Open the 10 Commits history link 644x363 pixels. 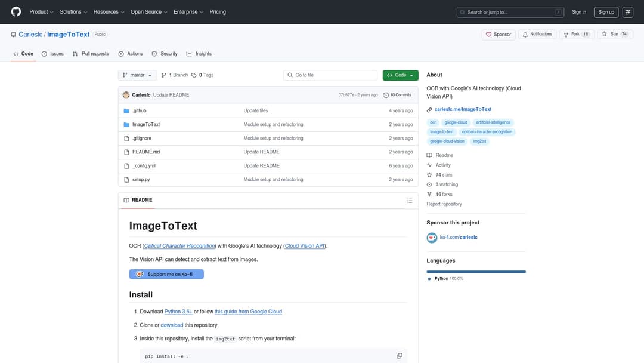coord(397,95)
